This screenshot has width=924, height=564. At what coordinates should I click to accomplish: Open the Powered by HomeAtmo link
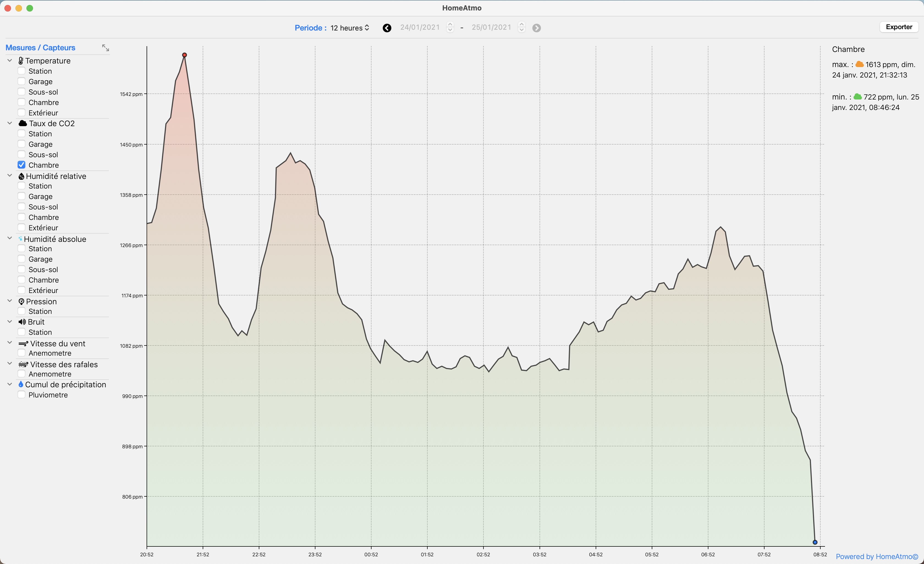tap(877, 557)
